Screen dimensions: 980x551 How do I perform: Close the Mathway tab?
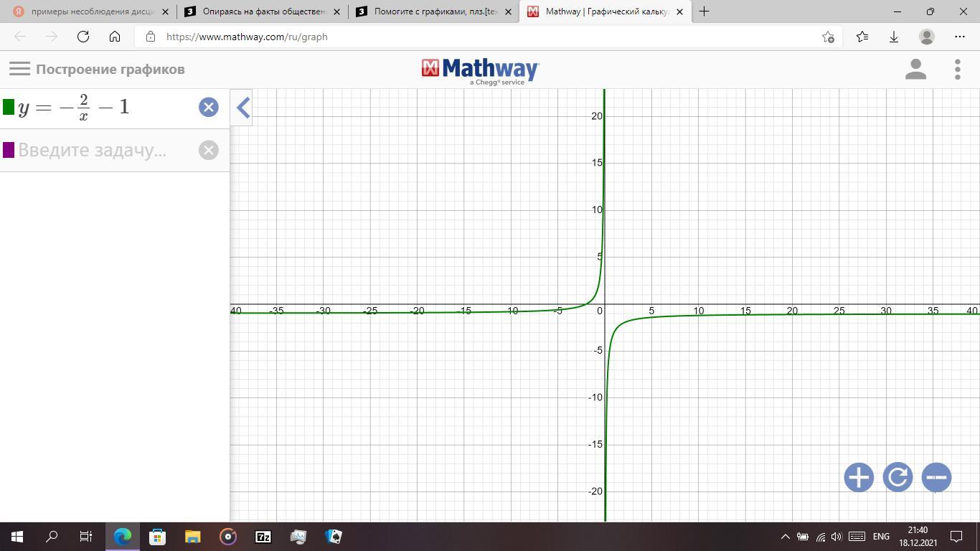[679, 11]
